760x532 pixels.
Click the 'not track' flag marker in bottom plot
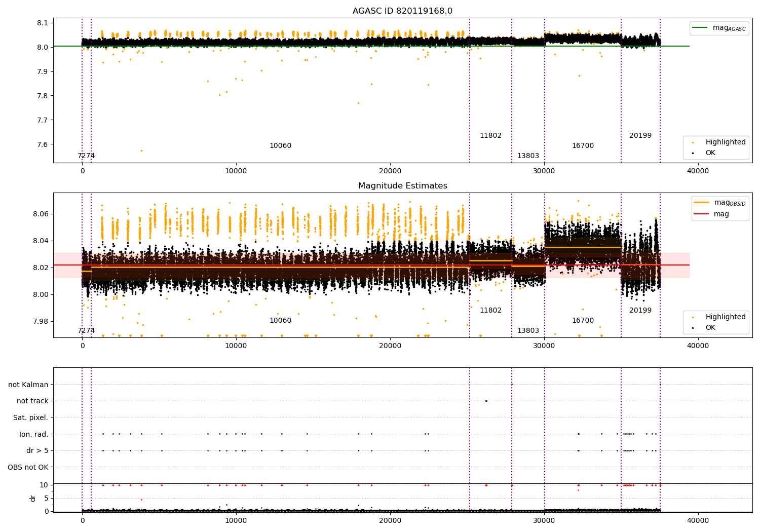pyautogui.click(x=486, y=401)
